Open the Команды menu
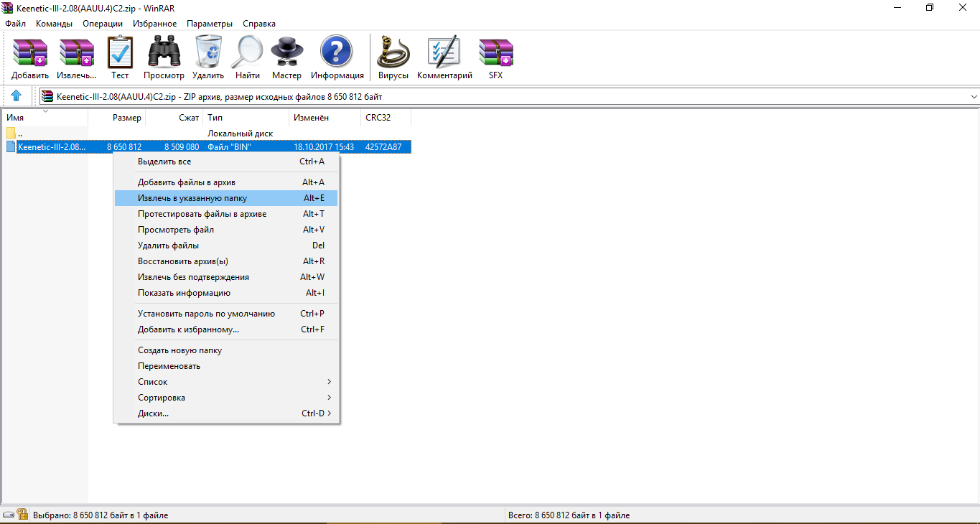 tap(54, 24)
